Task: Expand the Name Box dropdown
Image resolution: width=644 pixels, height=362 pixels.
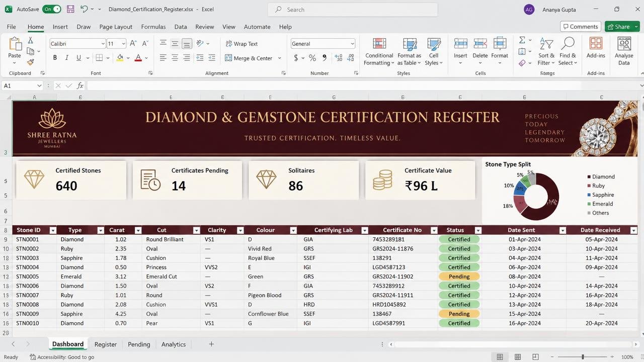Action: coord(39,86)
